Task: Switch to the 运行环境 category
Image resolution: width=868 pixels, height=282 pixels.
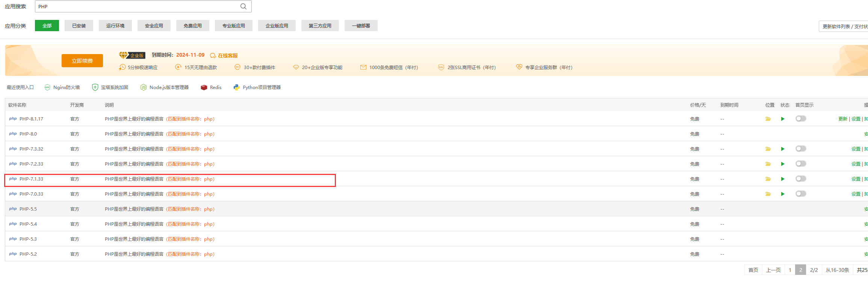Action: (x=115, y=26)
